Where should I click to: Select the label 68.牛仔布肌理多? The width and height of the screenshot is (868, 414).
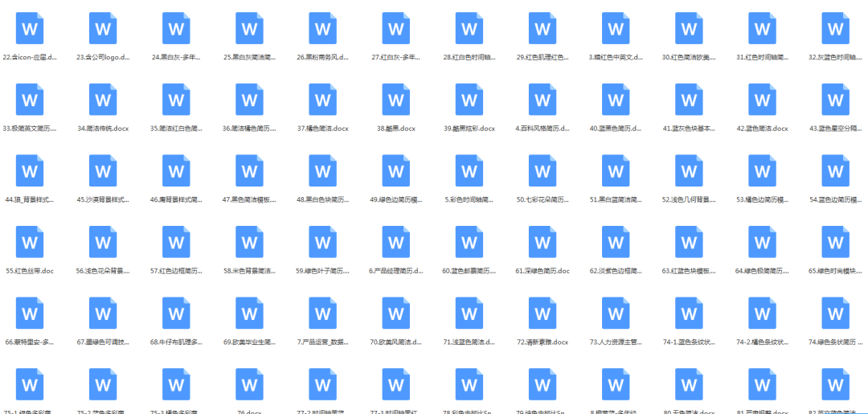click(x=177, y=342)
